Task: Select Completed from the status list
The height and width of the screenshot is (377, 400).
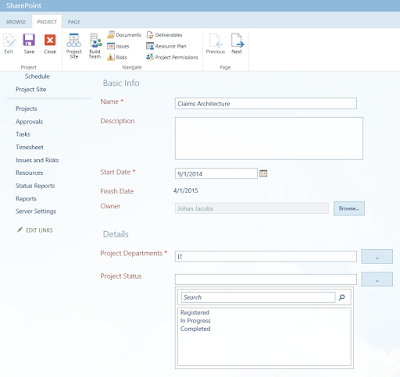Action: pos(195,329)
